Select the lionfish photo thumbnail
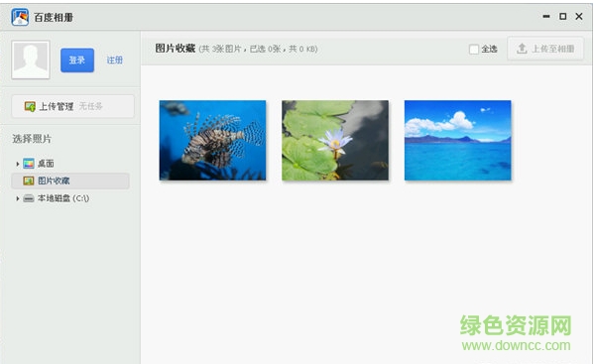The width and height of the screenshot is (594, 364). [x=212, y=140]
